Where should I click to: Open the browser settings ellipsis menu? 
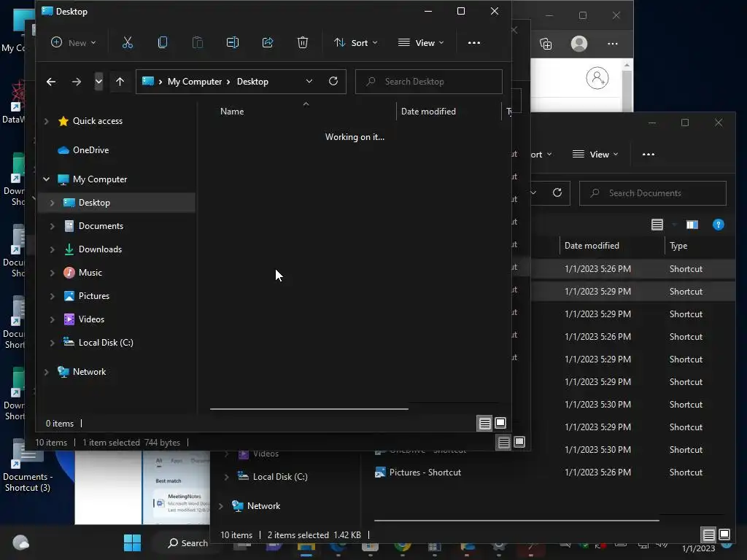click(x=613, y=44)
